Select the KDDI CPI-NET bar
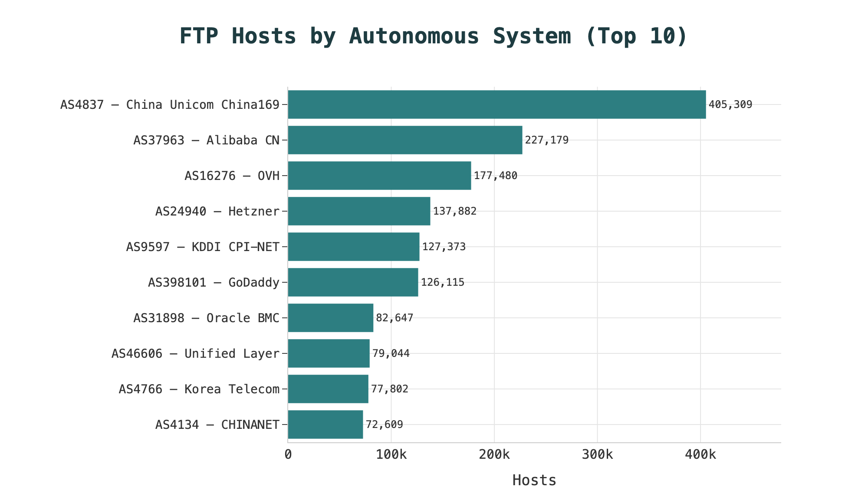The image size is (868, 503). 353,247
